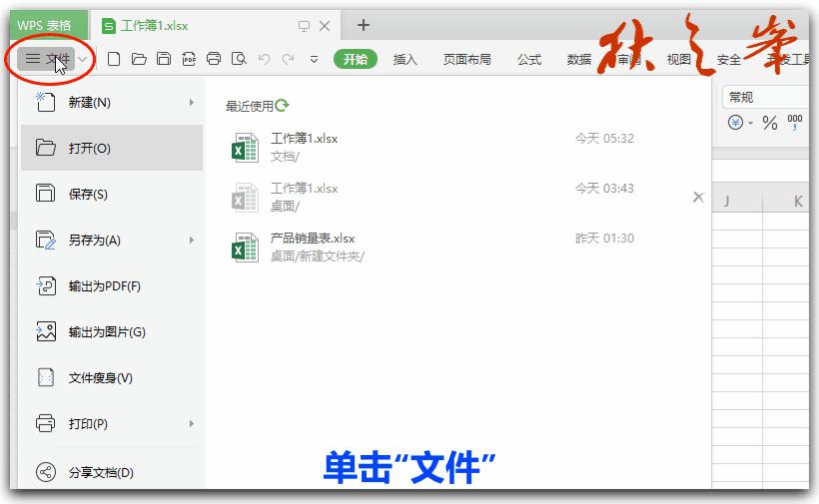
Task: Click the new blank document toolbar icon
Action: tap(113, 59)
